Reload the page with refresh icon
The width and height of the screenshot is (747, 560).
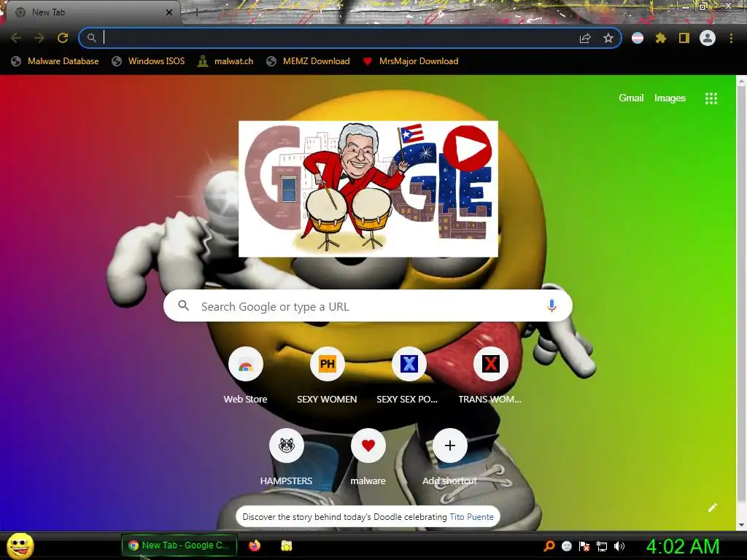click(x=63, y=38)
